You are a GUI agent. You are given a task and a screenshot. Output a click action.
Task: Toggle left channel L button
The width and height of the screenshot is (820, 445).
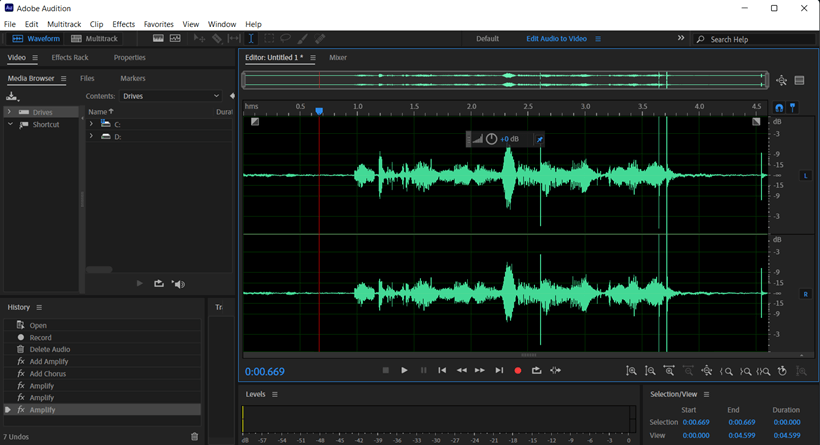tap(805, 176)
